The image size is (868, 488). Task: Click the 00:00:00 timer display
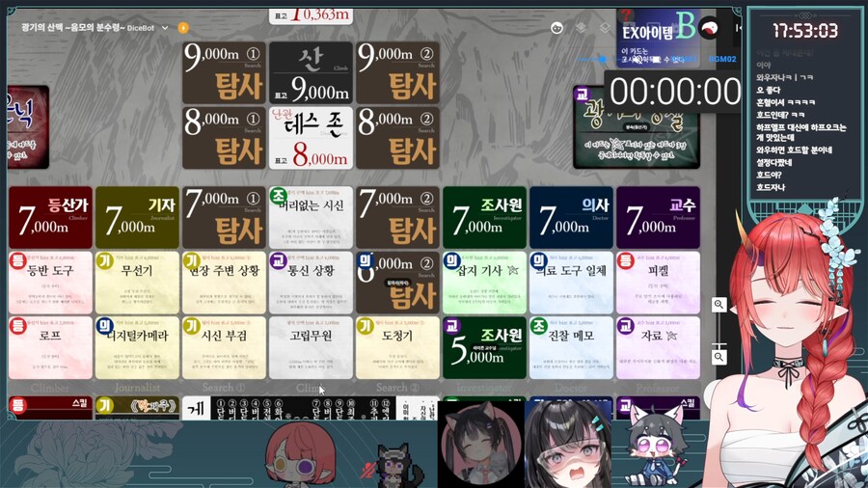pos(674,92)
